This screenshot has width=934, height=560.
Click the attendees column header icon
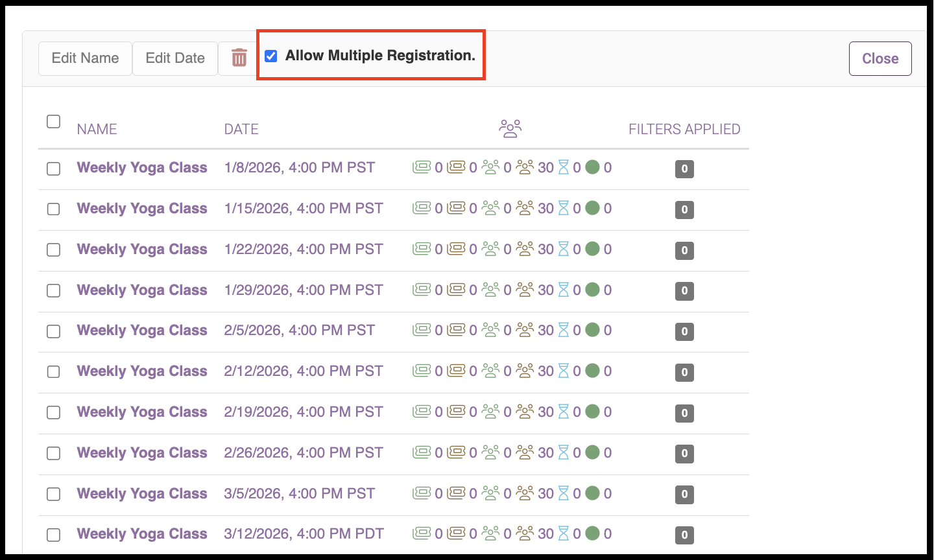pos(510,129)
